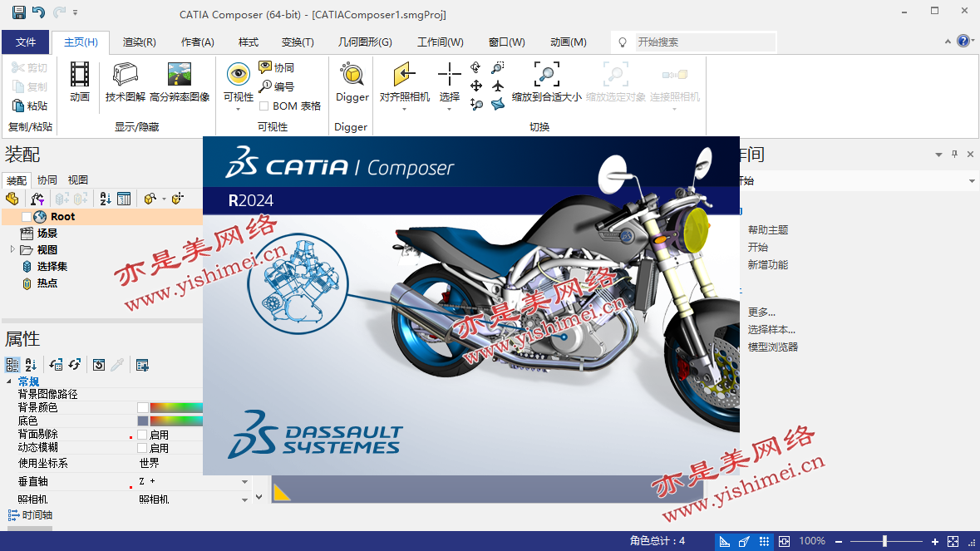Viewport: 980px width, 551px height.
Task: Select the pan move-arrows icon
Action: (x=475, y=86)
